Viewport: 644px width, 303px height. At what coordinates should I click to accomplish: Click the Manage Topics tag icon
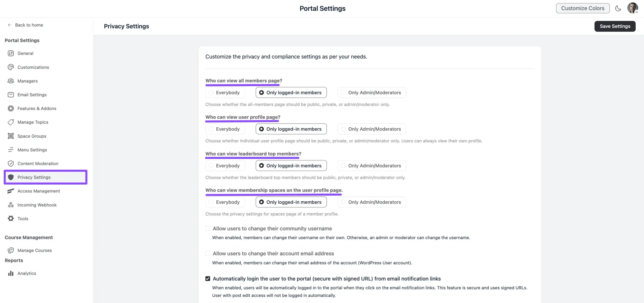(11, 122)
